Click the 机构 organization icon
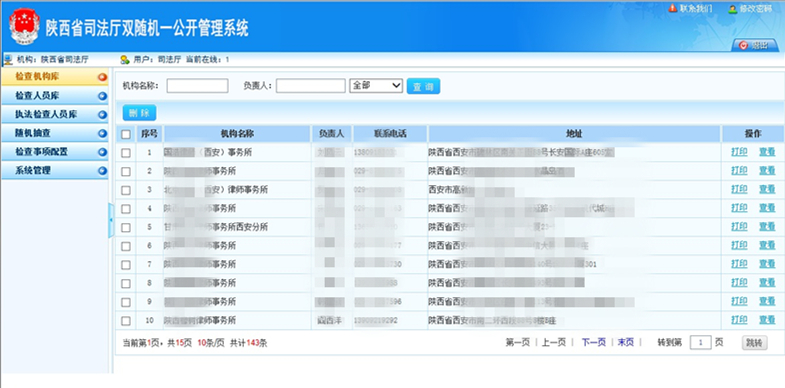This screenshot has height=388, width=785. pos(8,60)
